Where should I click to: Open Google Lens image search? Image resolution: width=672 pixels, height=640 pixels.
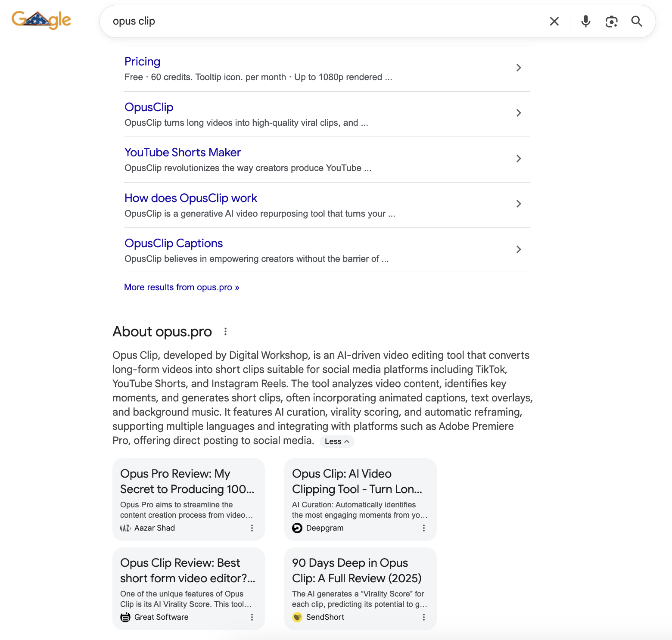click(611, 21)
